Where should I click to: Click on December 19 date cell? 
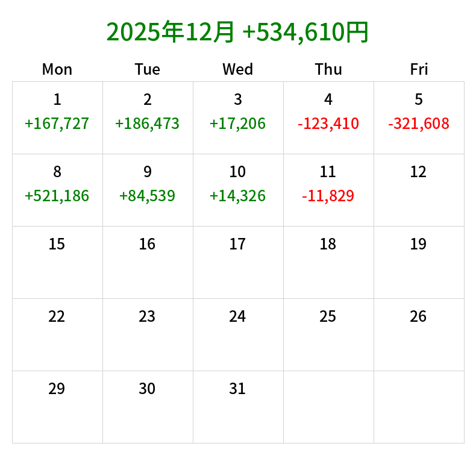click(419, 262)
